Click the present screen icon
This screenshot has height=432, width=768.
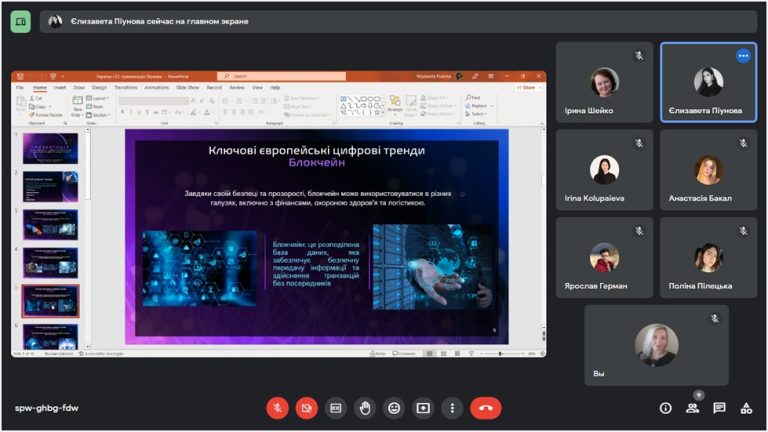423,408
